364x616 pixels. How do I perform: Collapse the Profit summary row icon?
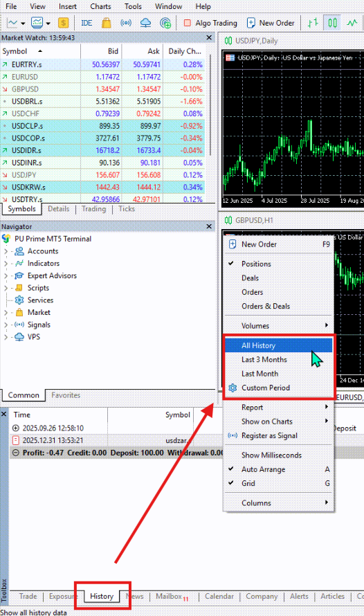pyautogui.click(x=16, y=453)
